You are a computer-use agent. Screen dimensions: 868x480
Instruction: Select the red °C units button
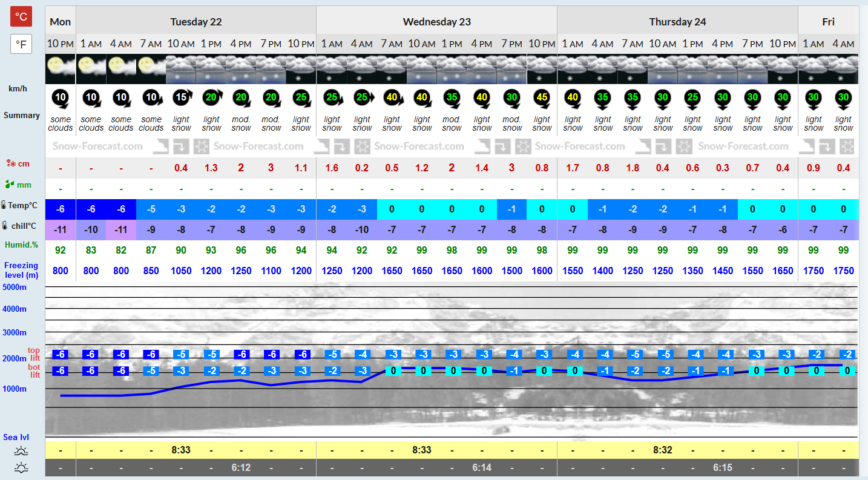click(21, 16)
